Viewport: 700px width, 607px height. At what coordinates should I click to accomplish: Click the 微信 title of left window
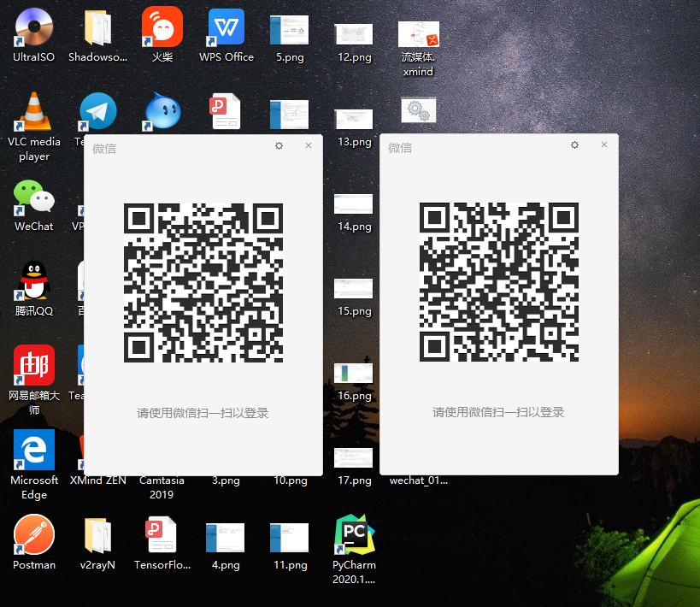click(104, 149)
